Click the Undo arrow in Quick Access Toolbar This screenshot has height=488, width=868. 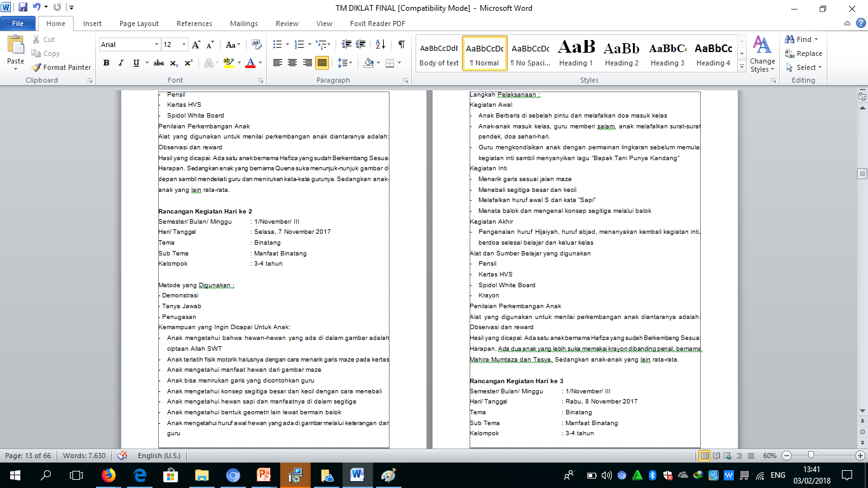click(x=36, y=8)
